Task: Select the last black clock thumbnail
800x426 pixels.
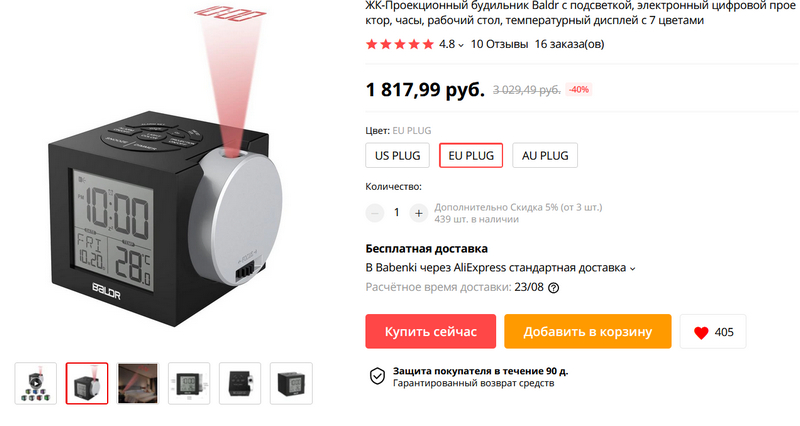Action: point(291,384)
